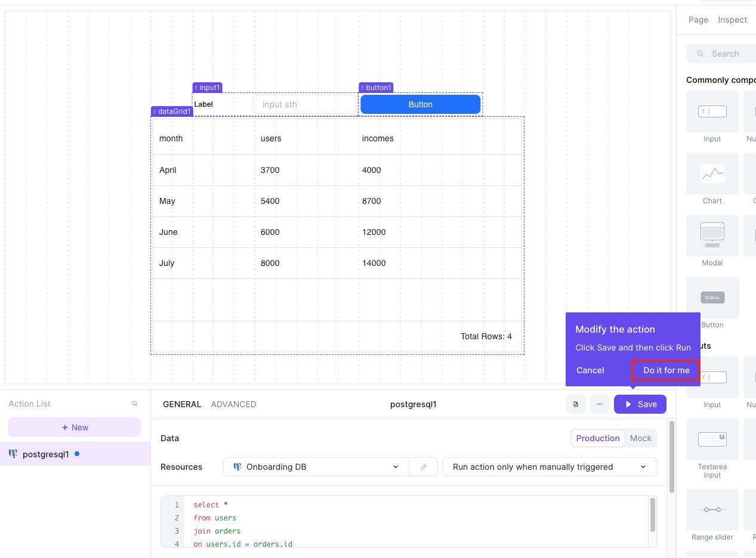Select the Input component under Commonly components

coord(712,111)
